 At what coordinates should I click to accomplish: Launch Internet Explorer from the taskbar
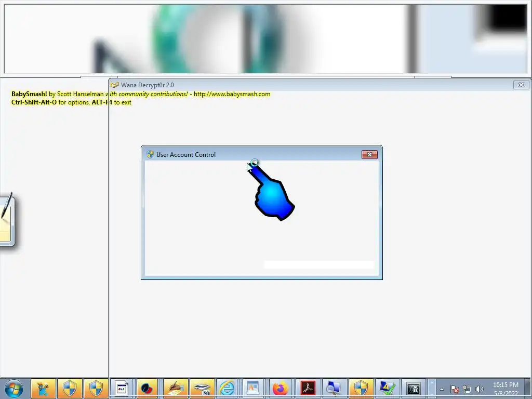(x=227, y=389)
